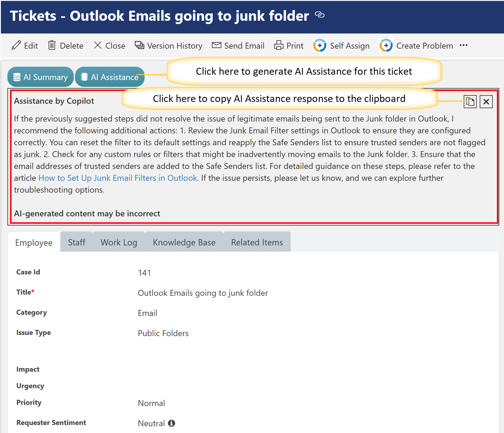Switch to the Work Log tab
Screen dimensions: 504x433
click(x=119, y=242)
